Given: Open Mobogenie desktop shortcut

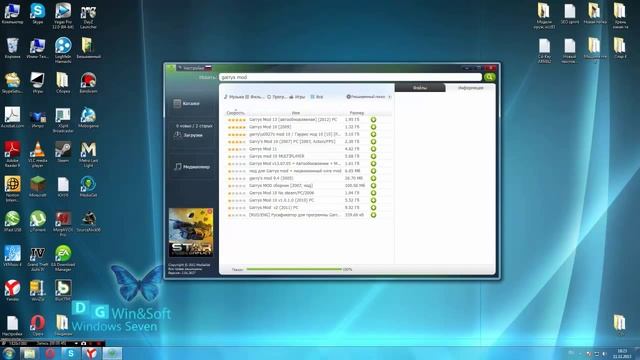Looking at the screenshot, I should coord(88,118).
